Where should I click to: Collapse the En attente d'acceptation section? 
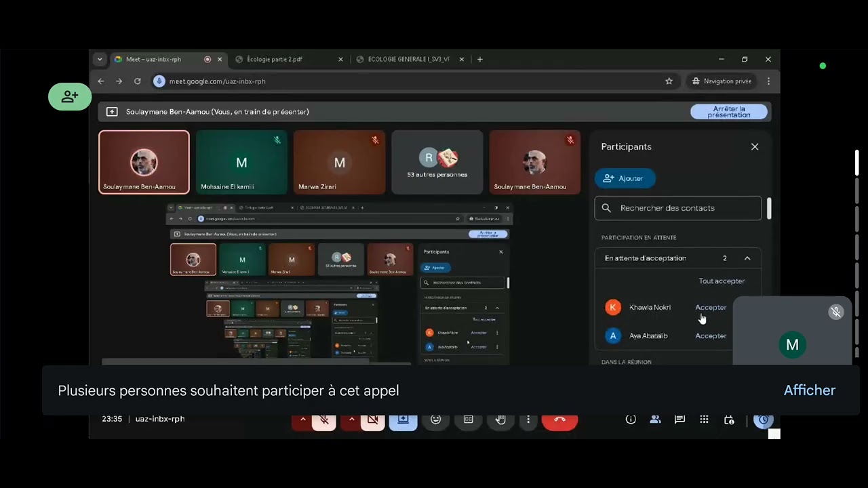[747, 258]
